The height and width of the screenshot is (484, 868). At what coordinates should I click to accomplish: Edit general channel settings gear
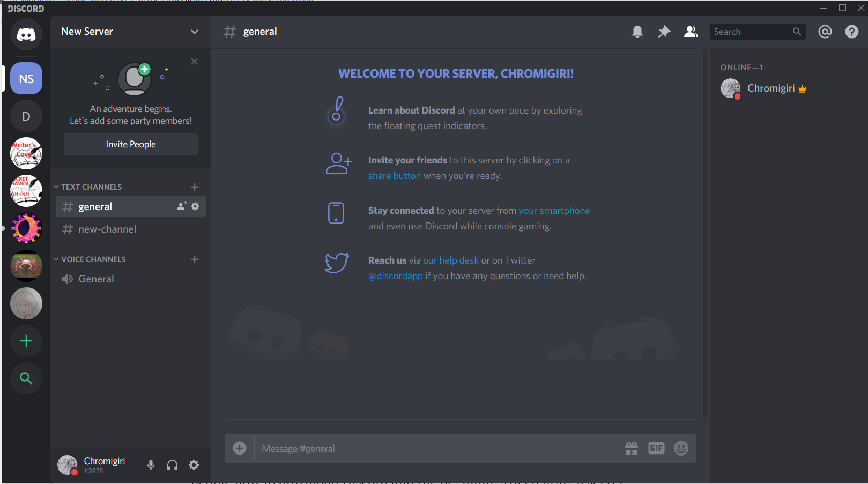point(195,206)
